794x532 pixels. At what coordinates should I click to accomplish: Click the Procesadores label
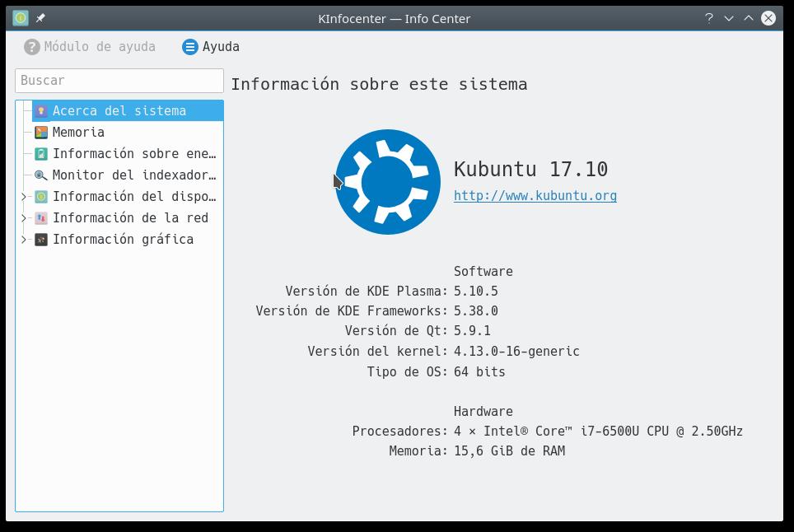click(x=400, y=432)
